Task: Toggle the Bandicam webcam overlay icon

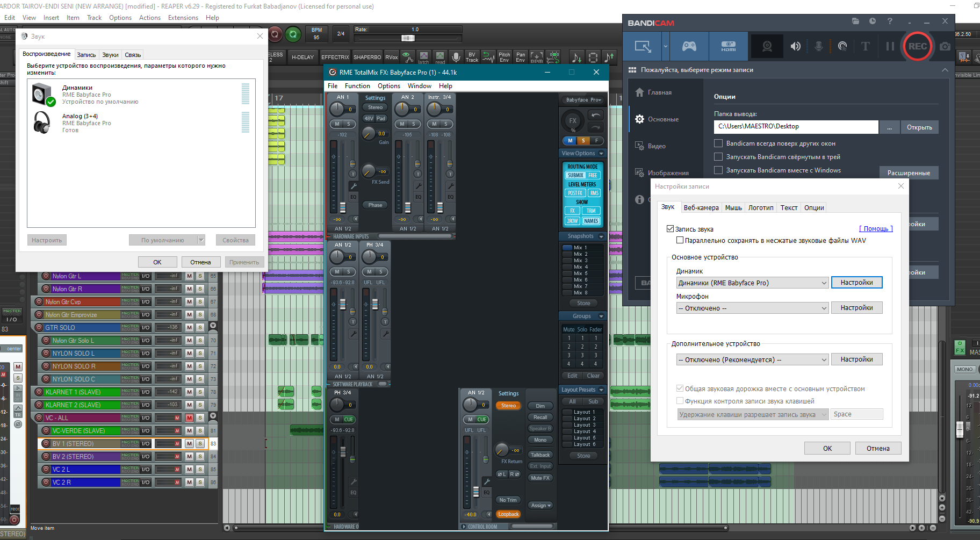Action: click(767, 46)
